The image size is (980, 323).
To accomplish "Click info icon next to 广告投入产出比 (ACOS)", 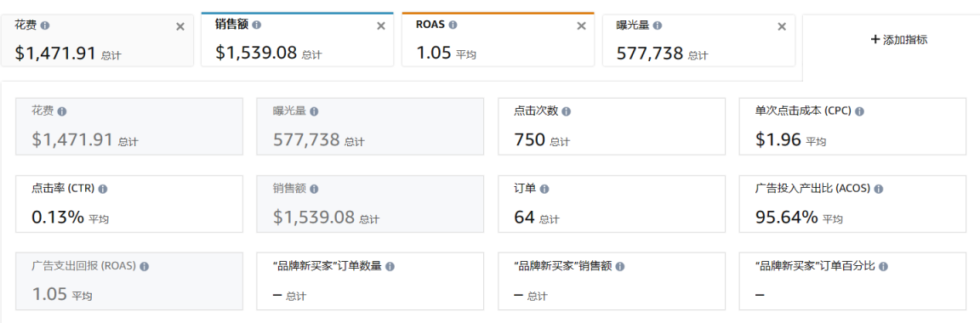I will click(879, 189).
